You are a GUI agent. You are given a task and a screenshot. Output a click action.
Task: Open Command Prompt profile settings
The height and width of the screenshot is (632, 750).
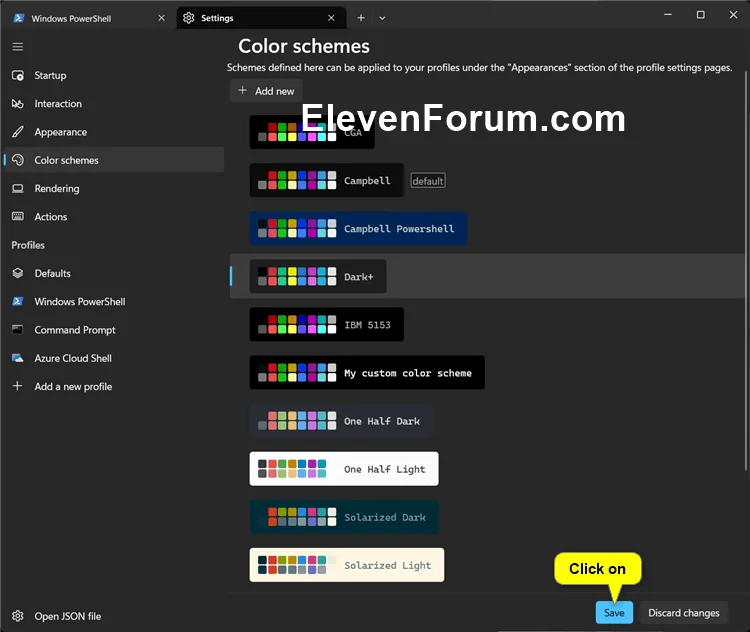coord(114,330)
